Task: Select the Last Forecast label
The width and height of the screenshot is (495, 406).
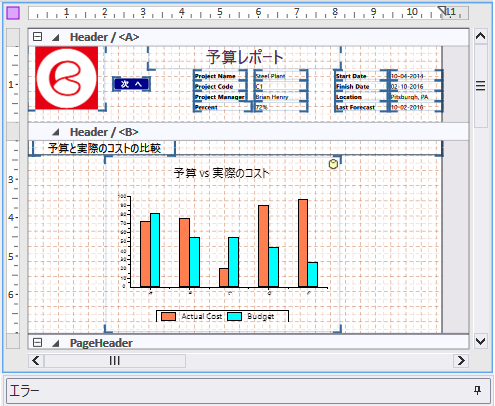Action: 361,107
